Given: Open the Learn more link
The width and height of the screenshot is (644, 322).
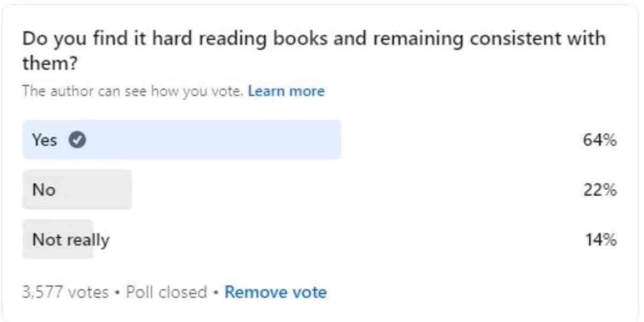Looking at the screenshot, I should coord(287,91).
